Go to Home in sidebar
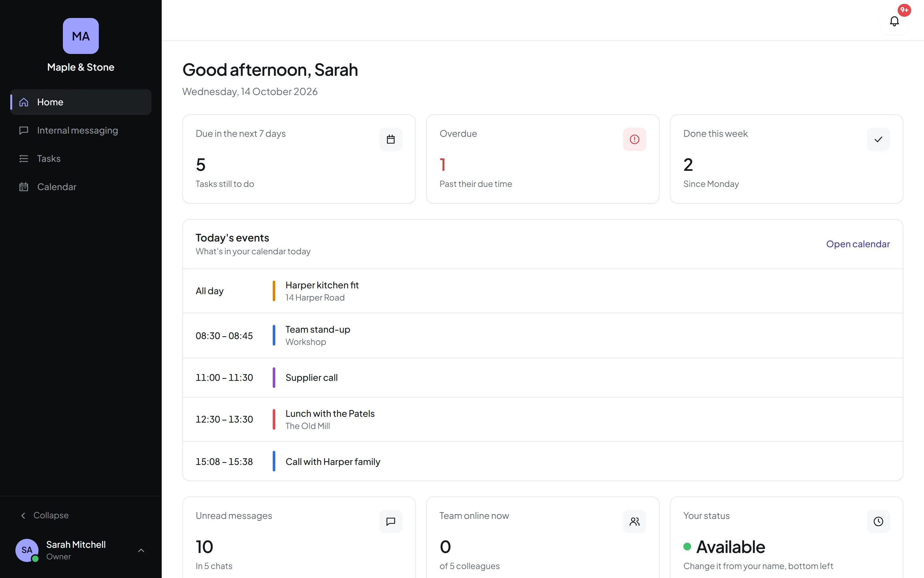The width and height of the screenshot is (924, 578). 81,102
